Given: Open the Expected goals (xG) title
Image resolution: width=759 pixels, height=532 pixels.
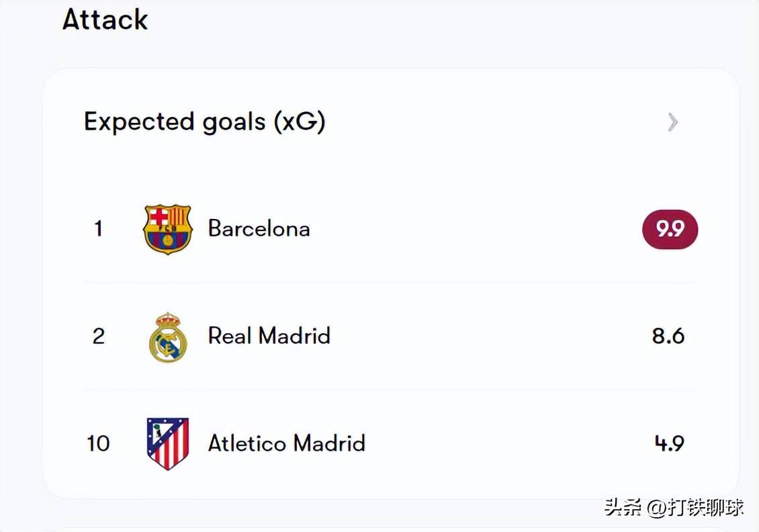Looking at the screenshot, I should pyautogui.click(x=204, y=122).
